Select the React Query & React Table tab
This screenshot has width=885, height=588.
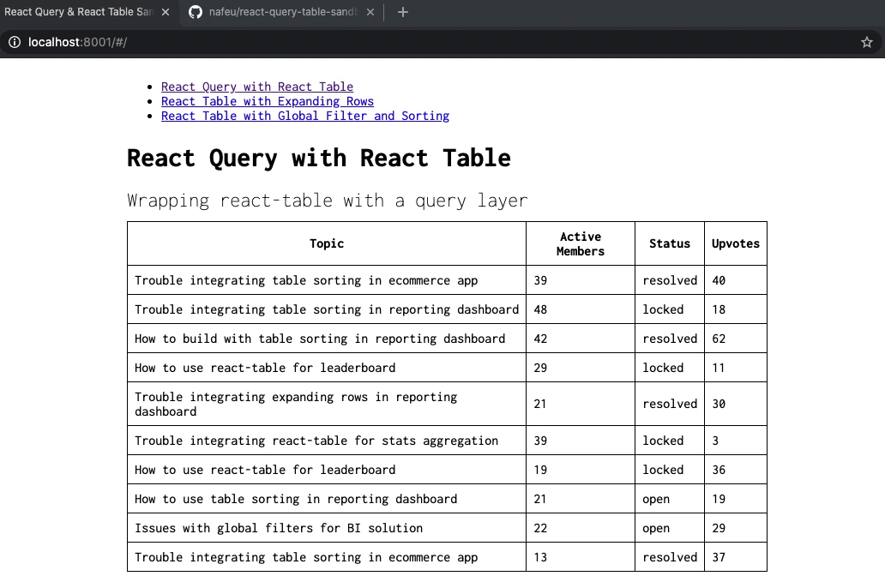pyautogui.click(x=88, y=12)
